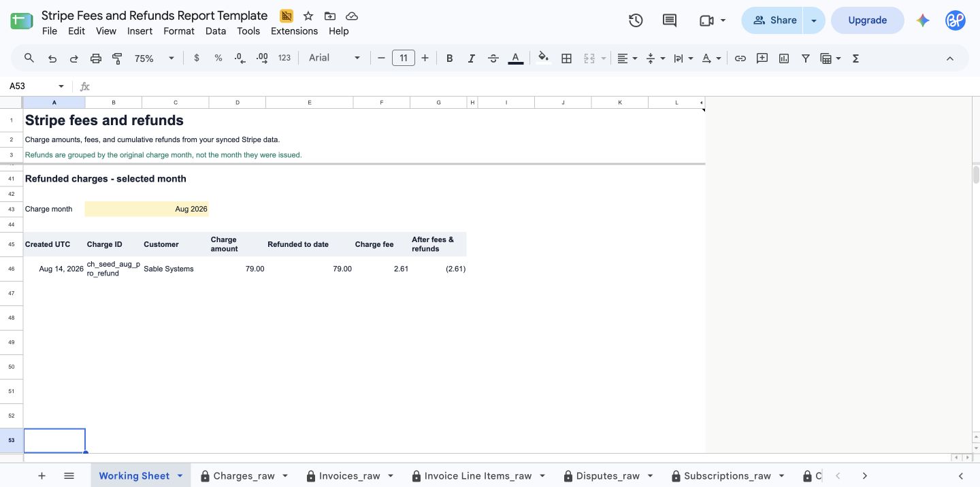Open table views dropdown in toolbar
Image resolution: width=980 pixels, height=487 pixels.
[x=830, y=58]
